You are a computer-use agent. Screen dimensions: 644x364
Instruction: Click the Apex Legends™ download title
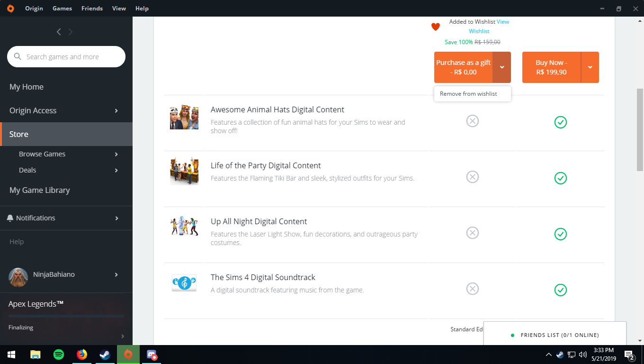point(36,304)
